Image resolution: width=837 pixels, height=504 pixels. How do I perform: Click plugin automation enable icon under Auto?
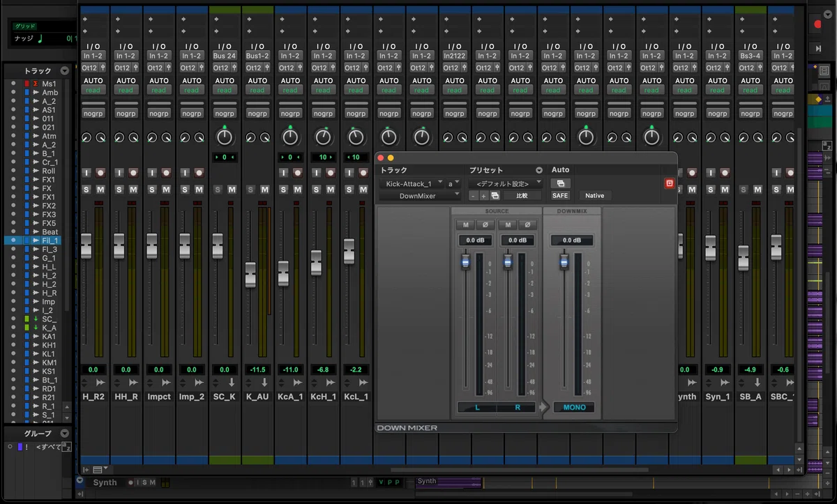click(x=560, y=183)
